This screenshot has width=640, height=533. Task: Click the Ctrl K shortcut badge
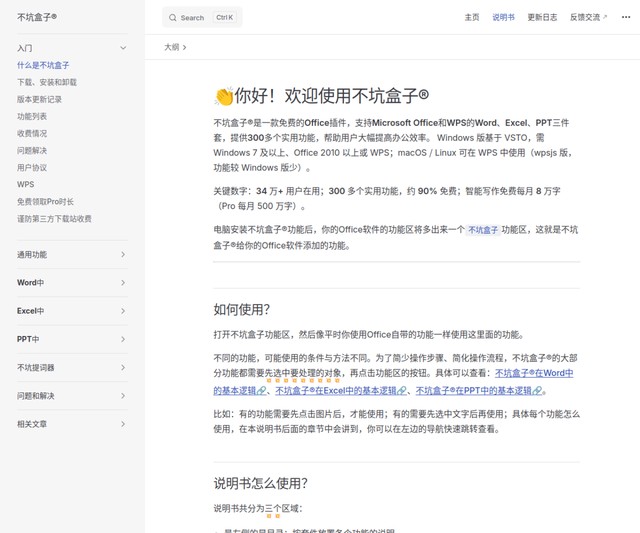[224, 18]
